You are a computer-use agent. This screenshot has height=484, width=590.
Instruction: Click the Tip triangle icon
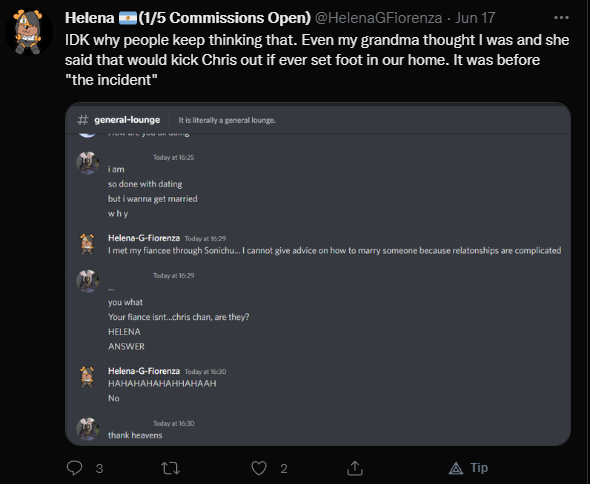[456, 468]
